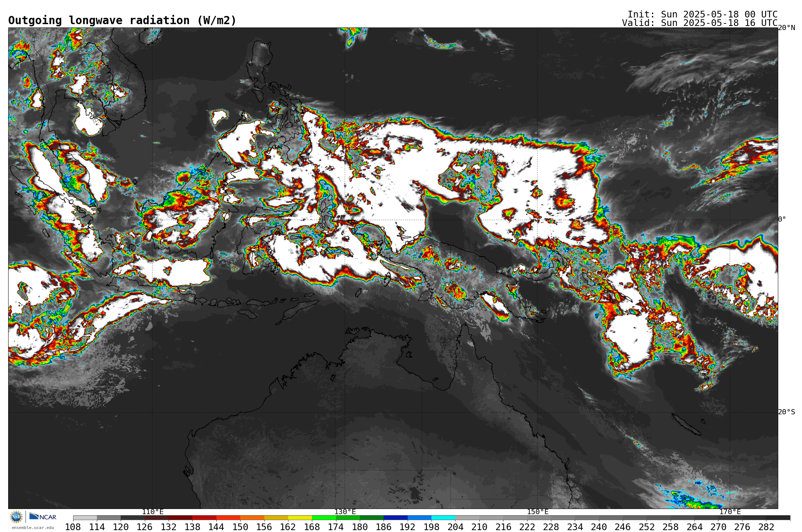Screen dimensions: 802x532
Task: Select the orange swatch between 150 and 156
Action: click(x=252, y=518)
